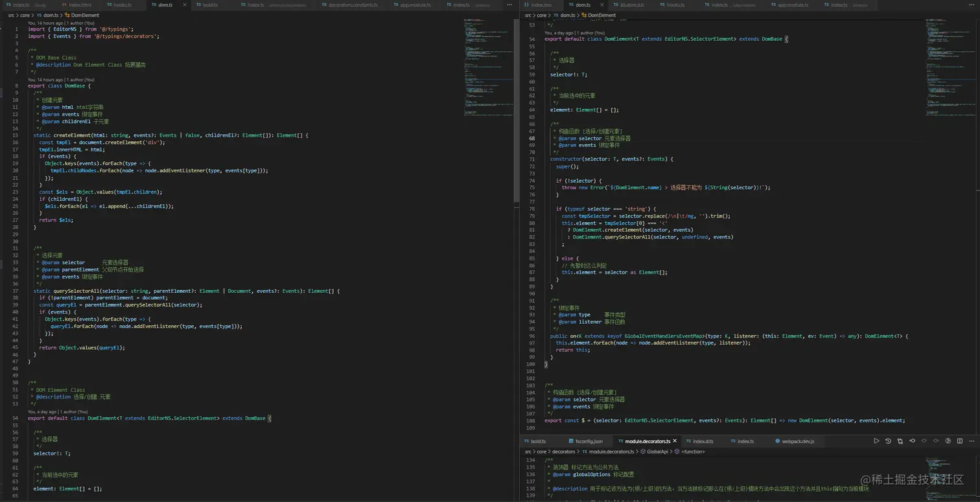Click line number 15 in left editor
This screenshot has width=980, height=502.
[x=16, y=135]
